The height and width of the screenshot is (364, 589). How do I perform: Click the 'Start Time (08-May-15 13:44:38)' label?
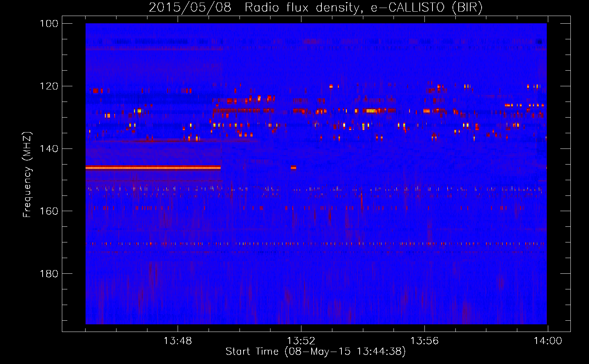tap(316, 351)
